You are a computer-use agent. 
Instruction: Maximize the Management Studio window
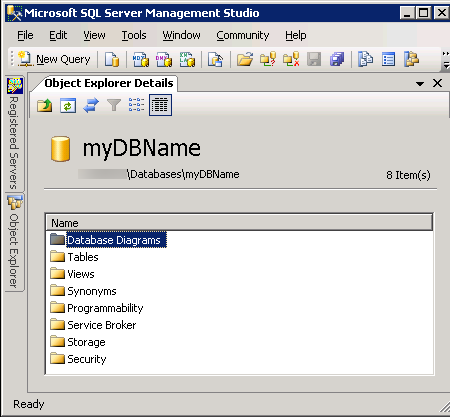424,13
